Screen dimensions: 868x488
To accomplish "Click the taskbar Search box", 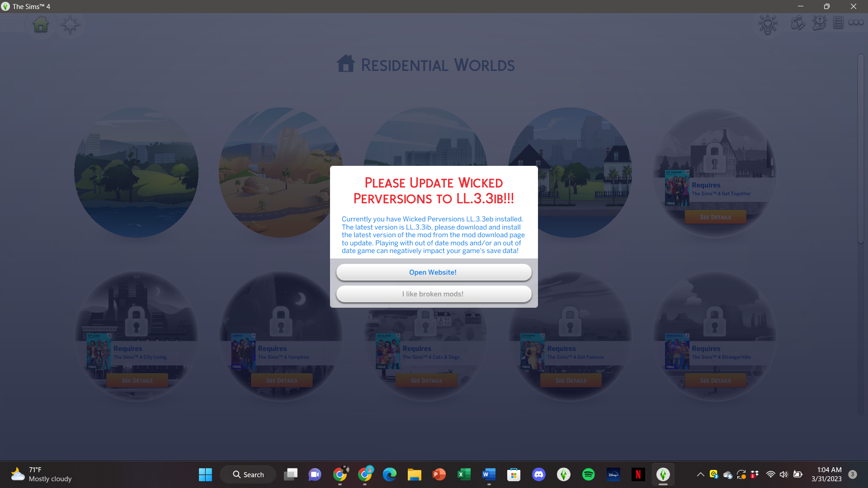I will click(x=248, y=474).
